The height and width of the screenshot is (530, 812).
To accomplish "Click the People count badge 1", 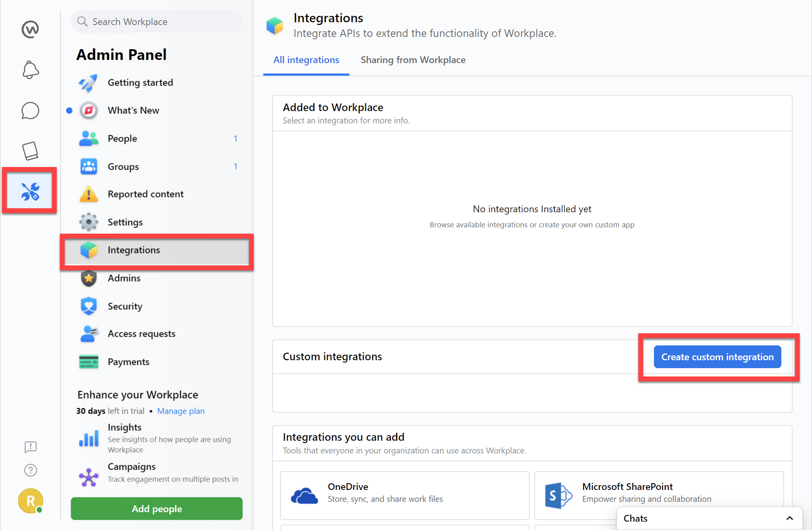I will pos(236,138).
